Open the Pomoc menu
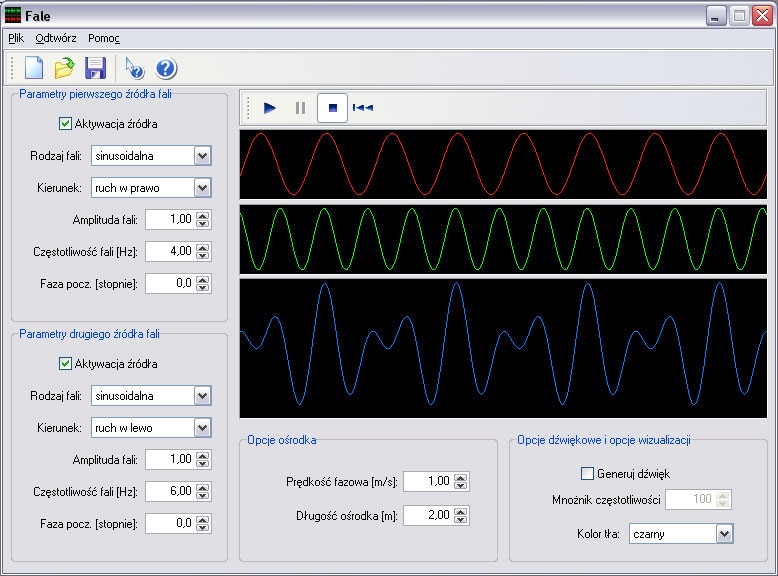 (x=104, y=38)
